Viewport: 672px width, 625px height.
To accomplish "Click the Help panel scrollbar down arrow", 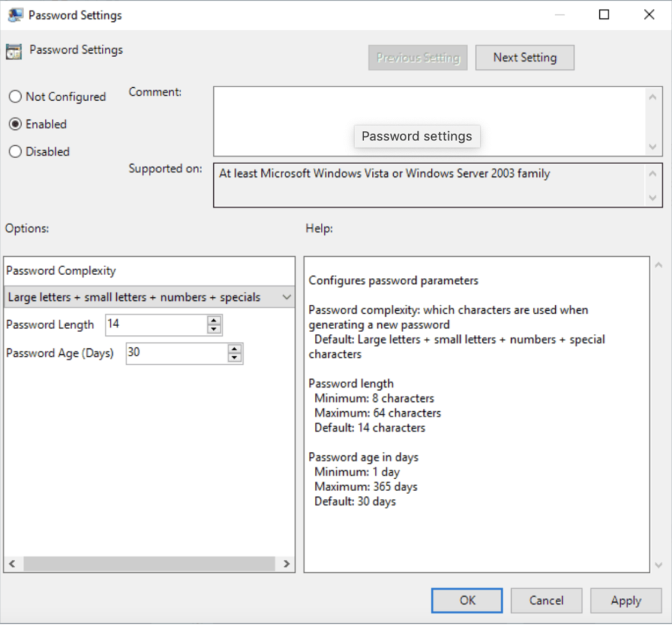I will 658,565.
